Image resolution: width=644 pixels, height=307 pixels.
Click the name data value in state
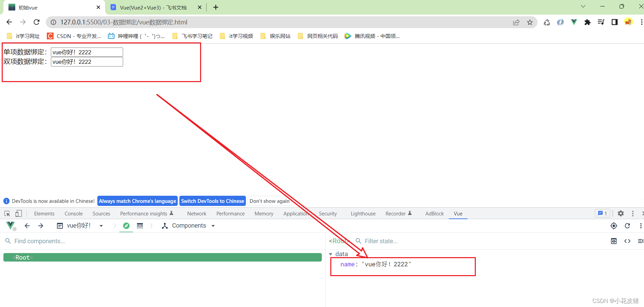pos(386,264)
